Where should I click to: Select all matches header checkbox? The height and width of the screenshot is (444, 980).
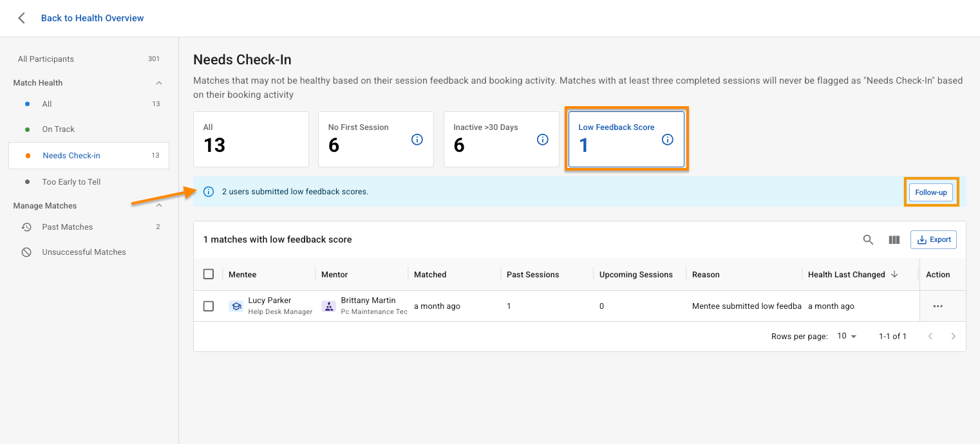209,274
